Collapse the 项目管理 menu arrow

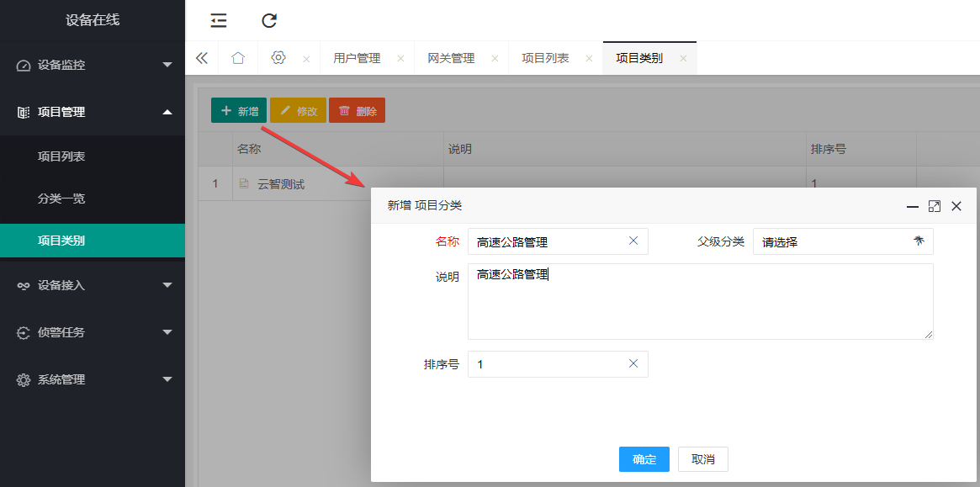(x=167, y=112)
